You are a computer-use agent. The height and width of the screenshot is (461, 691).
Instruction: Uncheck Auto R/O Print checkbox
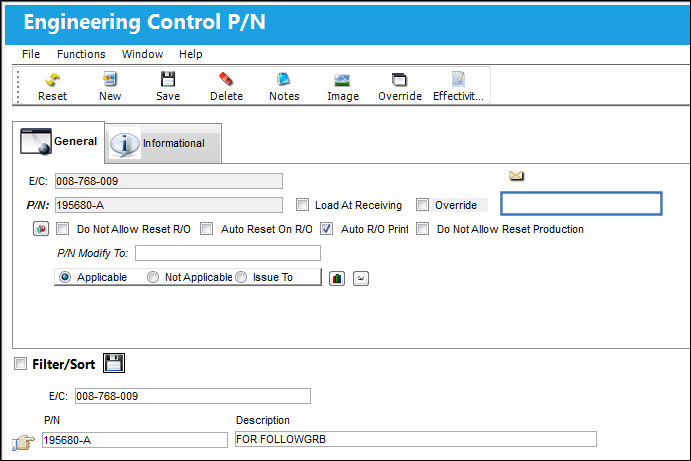point(326,229)
